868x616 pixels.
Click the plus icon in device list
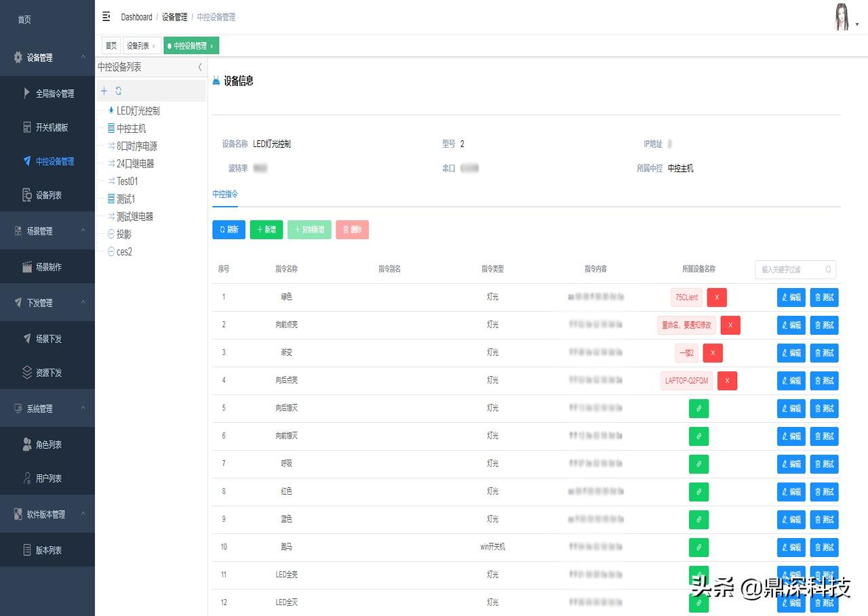[104, 91]
